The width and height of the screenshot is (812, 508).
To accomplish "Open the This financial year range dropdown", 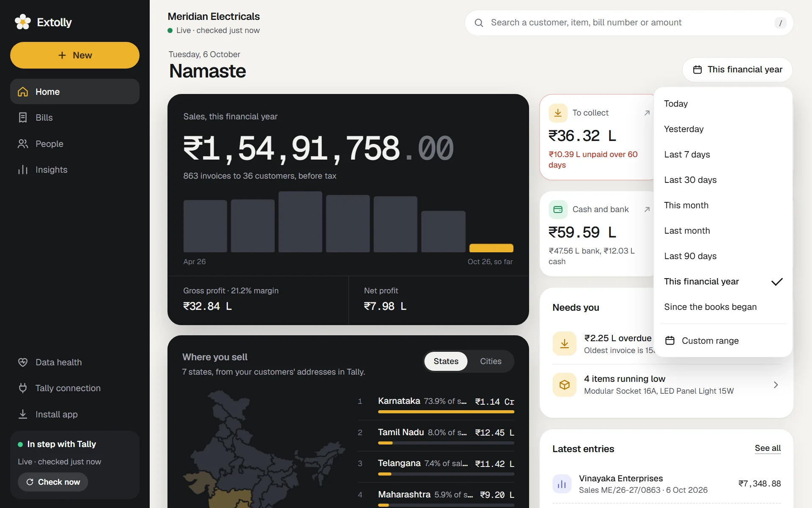I will tap(737, 70).
